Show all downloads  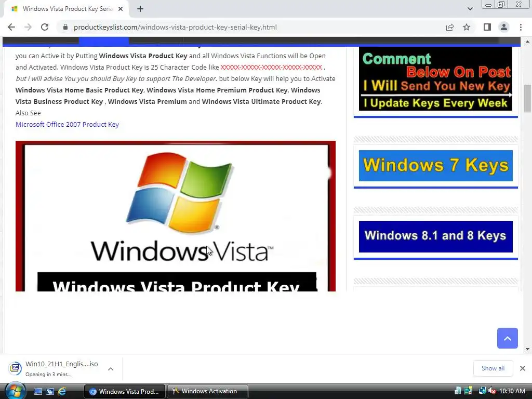point(493,368)
